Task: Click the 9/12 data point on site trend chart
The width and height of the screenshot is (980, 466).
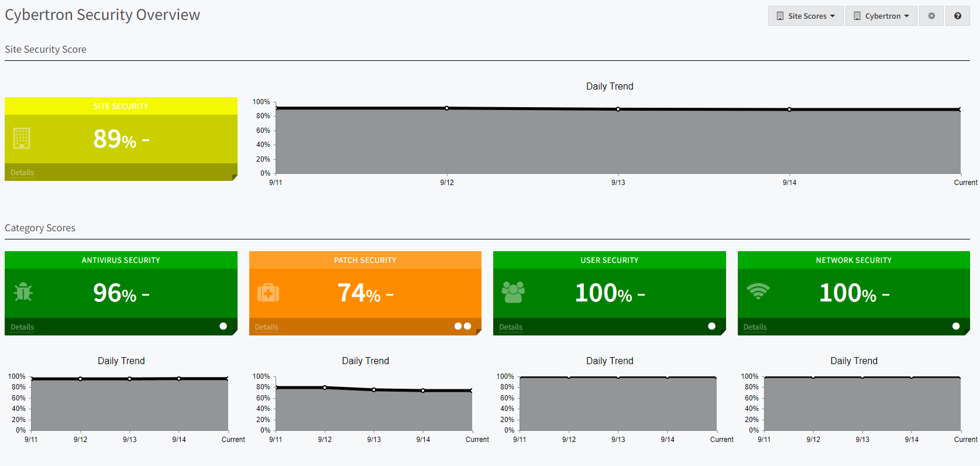Action: coord(447,108)
